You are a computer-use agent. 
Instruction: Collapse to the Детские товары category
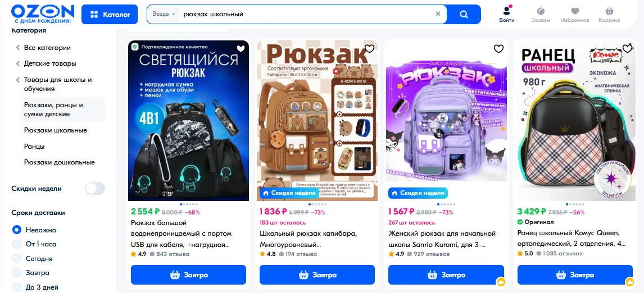49,63
